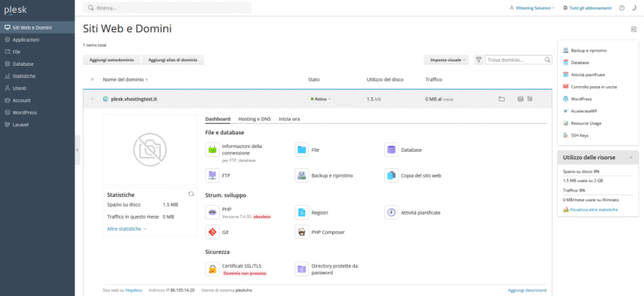Open the PHP Composer icon
This screenshot has height=296, width=644.
pos(302,232)
